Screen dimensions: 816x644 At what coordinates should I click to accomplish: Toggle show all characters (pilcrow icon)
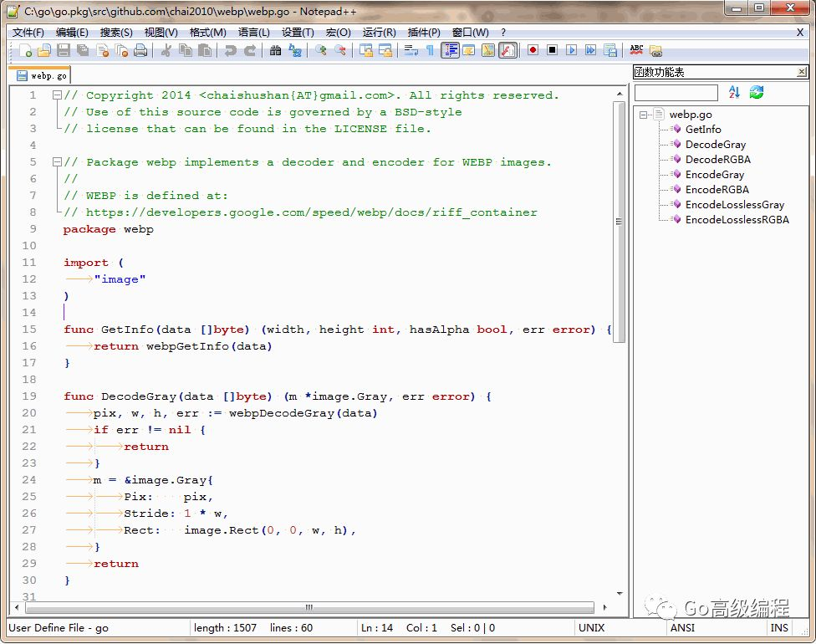pos(430,50)
